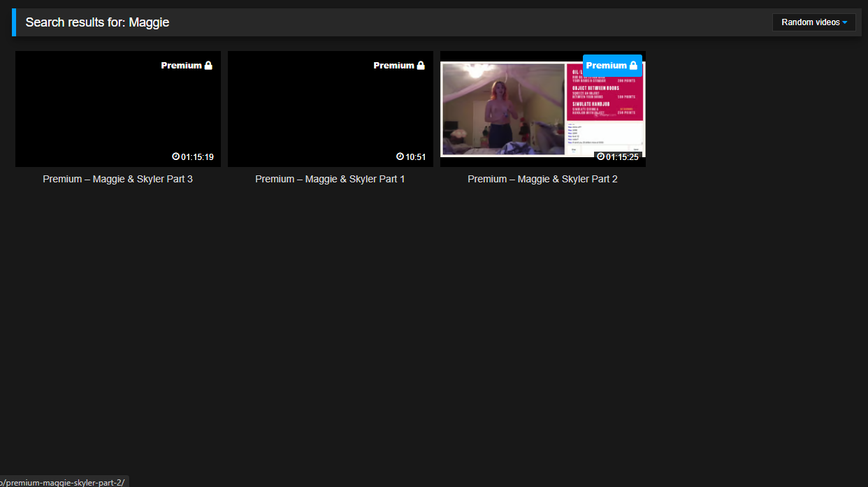
Task: Click the clock icon beside the 01:15:19 duration
Action: (x=176, y=157)
